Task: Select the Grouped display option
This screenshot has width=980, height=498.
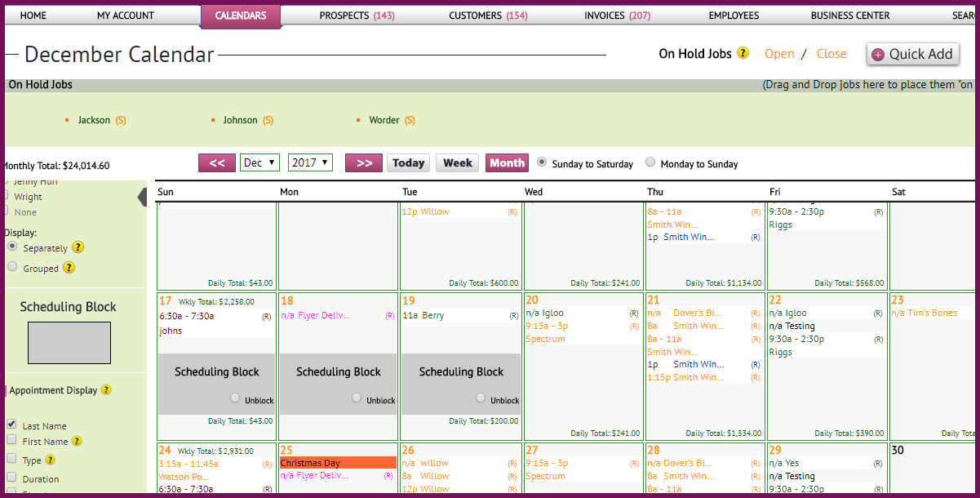Action: pyautogui.click(x=12, y=266)
